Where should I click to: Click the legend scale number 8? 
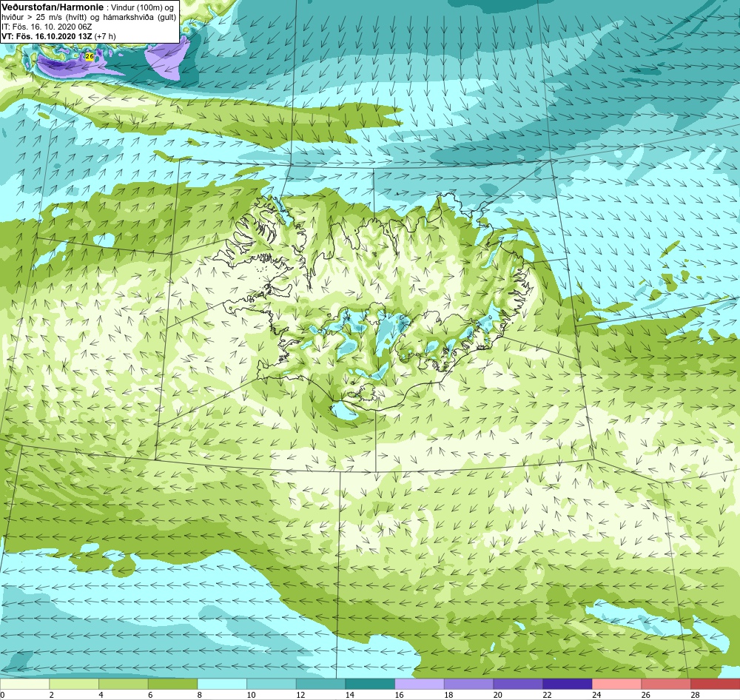point(200,695)
